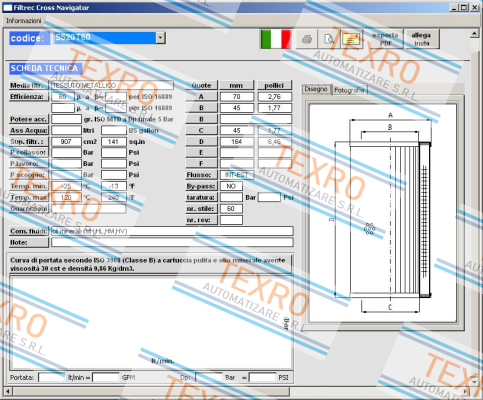
Task: Click the Quote D mm value 164
Action: (237, 142)
